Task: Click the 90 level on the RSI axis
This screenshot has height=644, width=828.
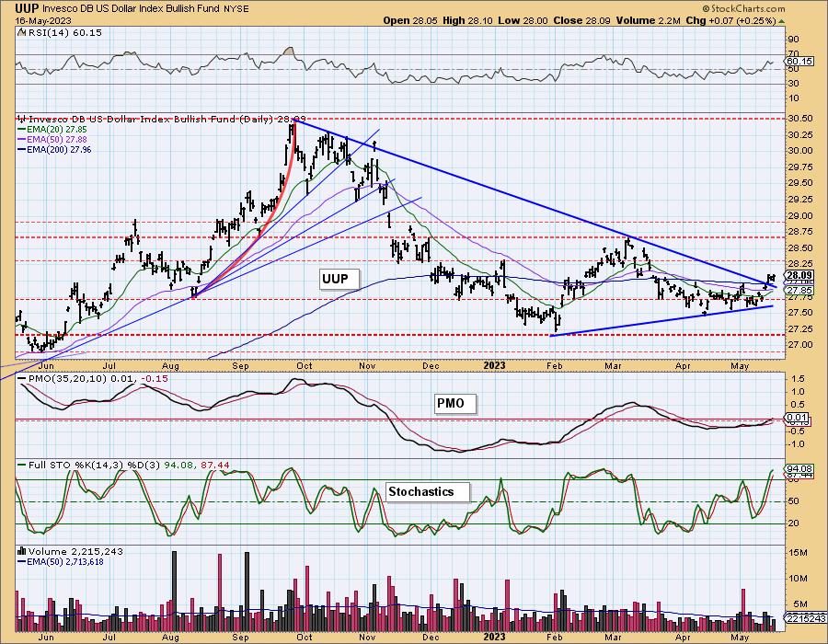Action: 793,39
